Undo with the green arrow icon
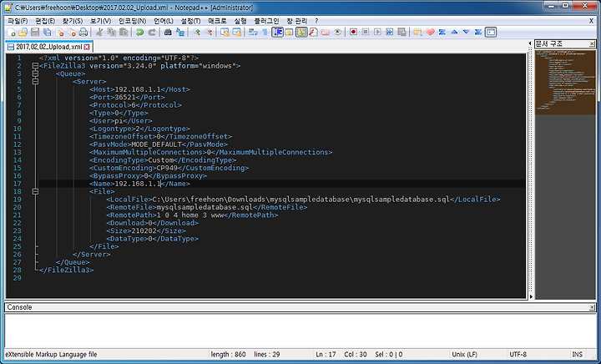The image size is (601, 364). pos(139,33)
